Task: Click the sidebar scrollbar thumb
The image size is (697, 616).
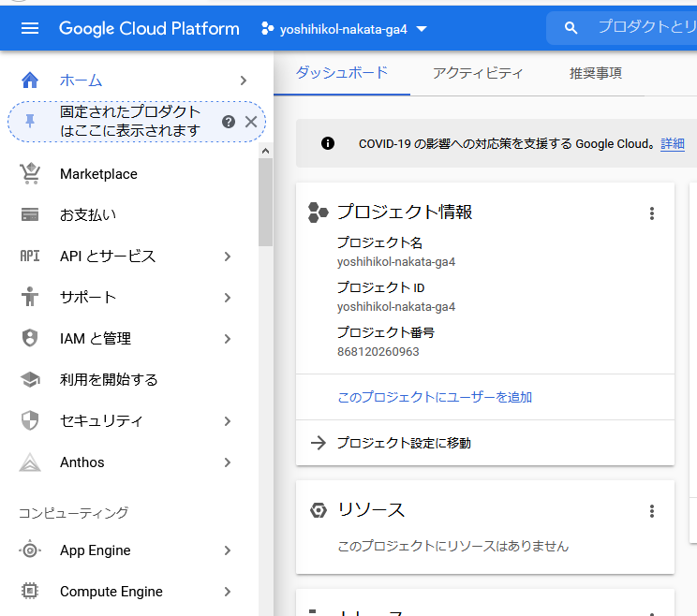Action: 265,202
